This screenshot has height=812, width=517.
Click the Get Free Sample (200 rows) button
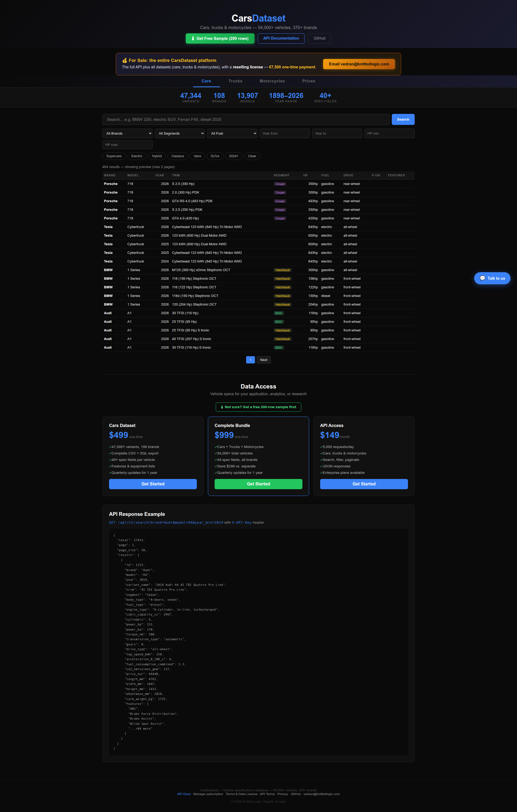point(220,38)
